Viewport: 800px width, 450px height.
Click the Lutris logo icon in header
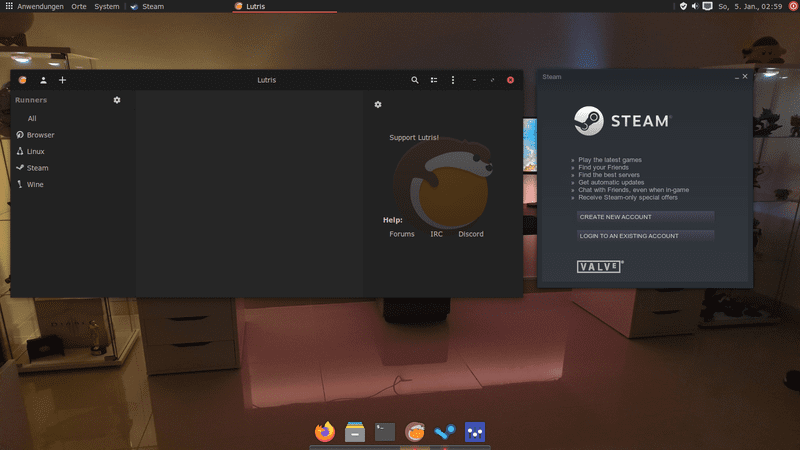coord(22,80)
